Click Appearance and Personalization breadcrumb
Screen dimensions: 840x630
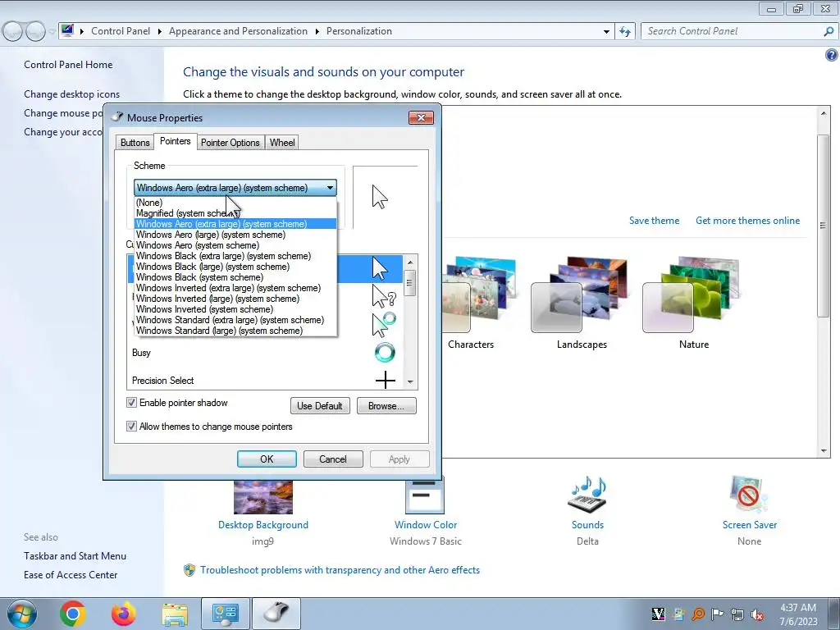238,31
